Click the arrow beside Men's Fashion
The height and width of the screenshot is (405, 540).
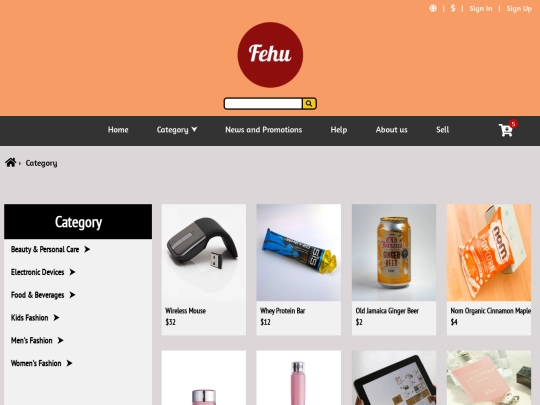click(x=61, y=340)
